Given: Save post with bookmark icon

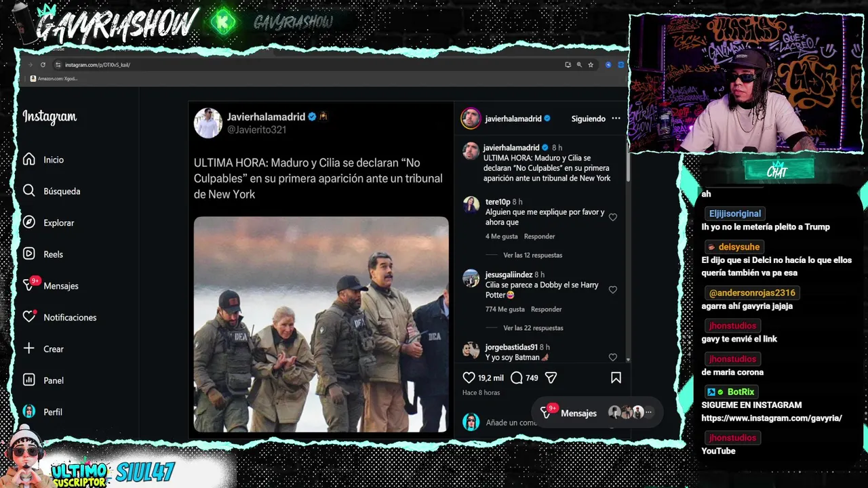Looking at the screenshot, I should tap(616, 378).
